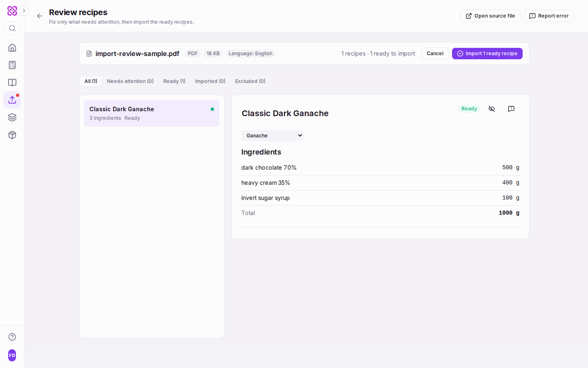Go back using the left arrow
The image size is (588, 368).
click(x=40, y=16)
